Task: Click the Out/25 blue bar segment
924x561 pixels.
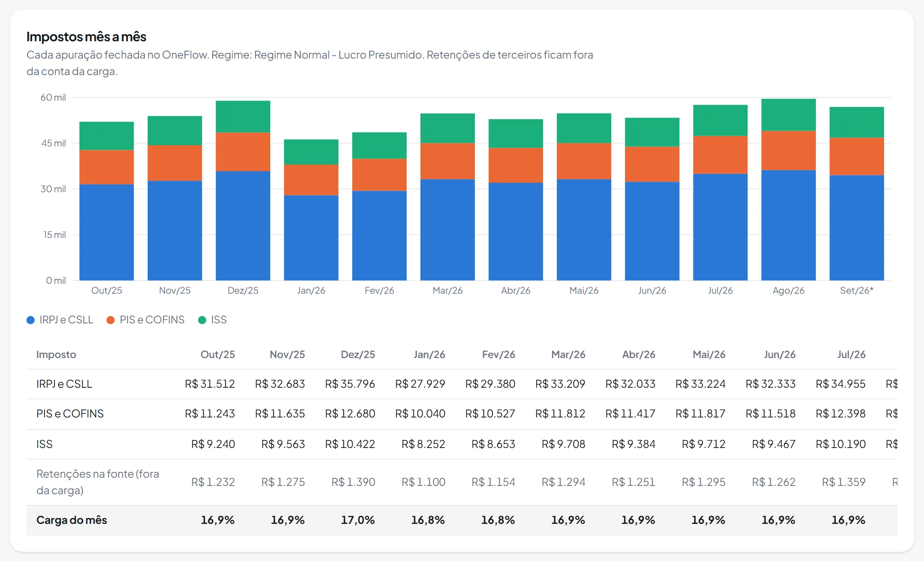Action: (x=106, y=232)
